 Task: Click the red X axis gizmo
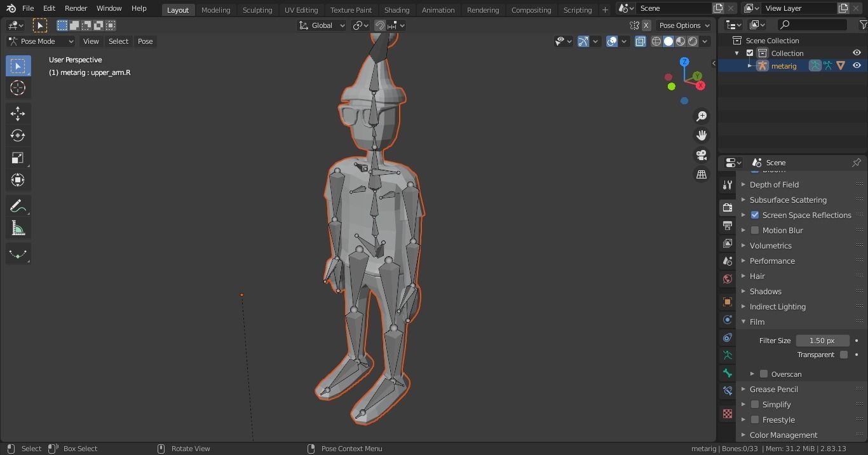700,85
